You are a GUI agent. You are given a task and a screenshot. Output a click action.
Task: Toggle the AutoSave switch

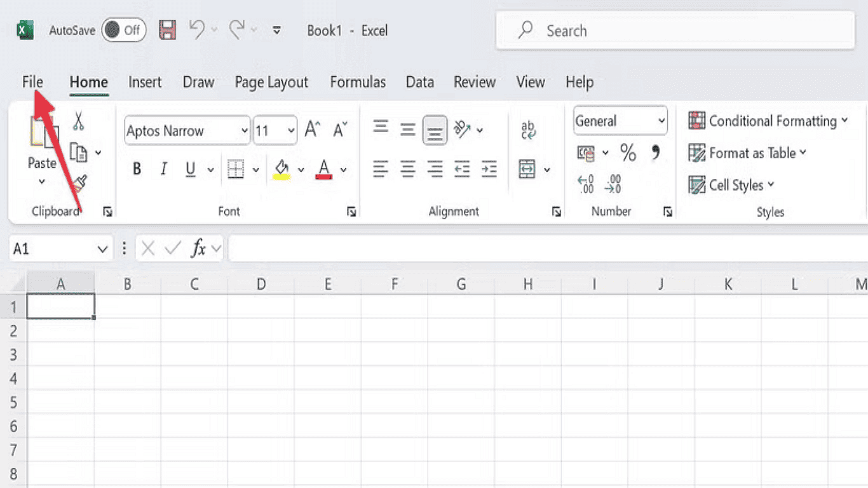tap(124, 30)
